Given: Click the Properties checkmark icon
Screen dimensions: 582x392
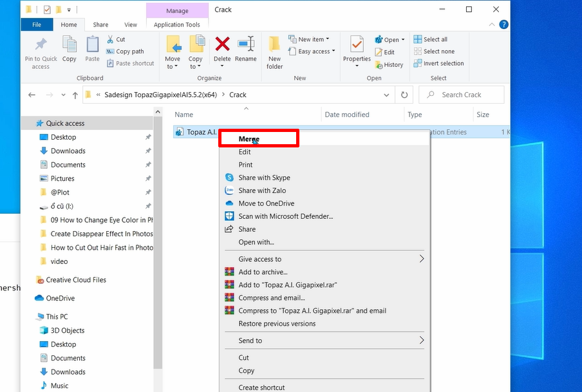Looking at the screenshot, I should tap(357, 45).
